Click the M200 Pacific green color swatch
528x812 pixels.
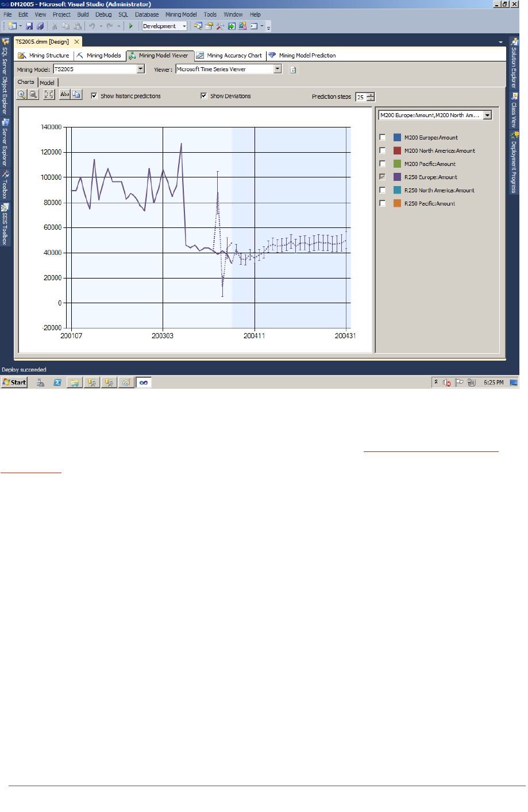point(397,164)
